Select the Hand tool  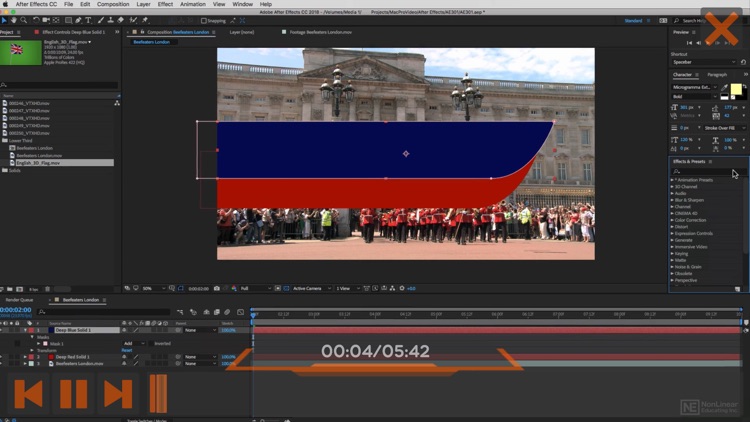tap(13, 20)
